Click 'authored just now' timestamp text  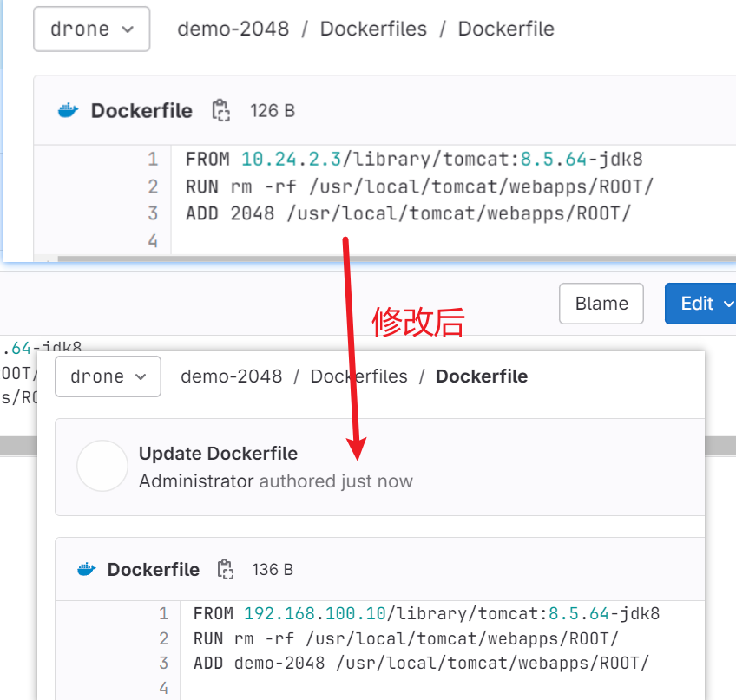pyautogui.click(x=336, y=481)
